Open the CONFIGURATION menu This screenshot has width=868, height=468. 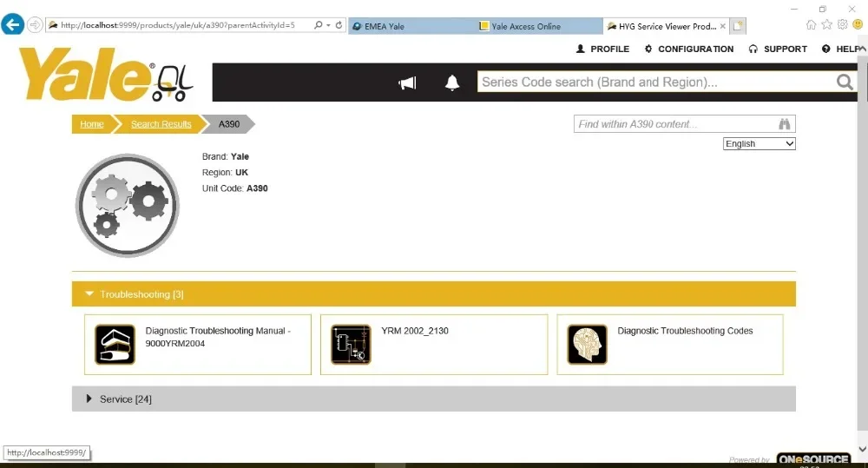[689, 49]
